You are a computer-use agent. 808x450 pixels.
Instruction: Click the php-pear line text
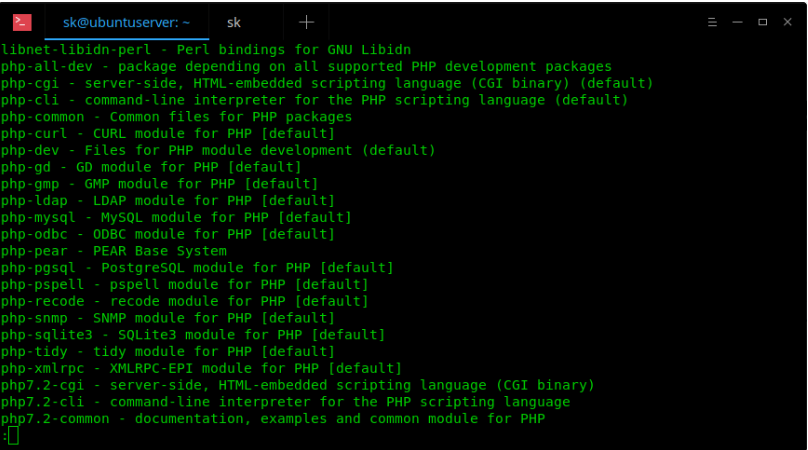point(114,251)
